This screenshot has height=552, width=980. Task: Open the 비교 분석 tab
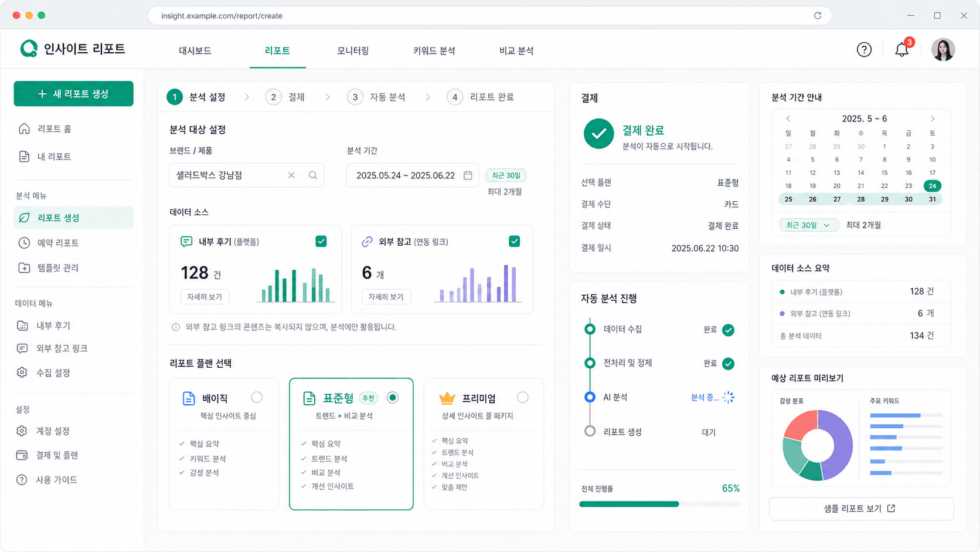pos(516,51)
